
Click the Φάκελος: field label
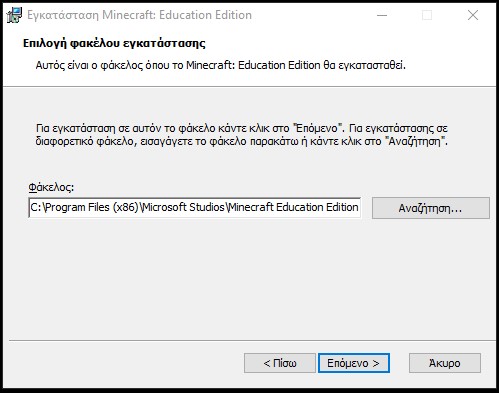pos(51,187)
